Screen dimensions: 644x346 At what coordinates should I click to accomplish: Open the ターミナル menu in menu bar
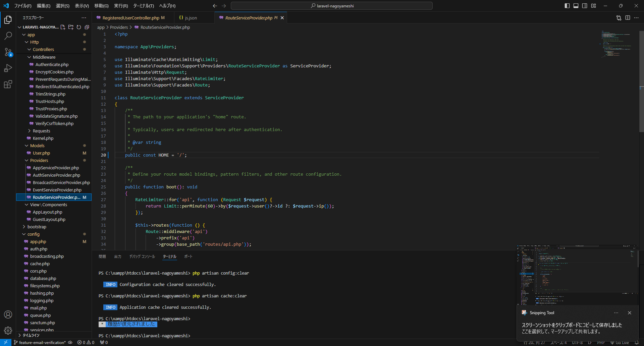(x=143, y=6)
